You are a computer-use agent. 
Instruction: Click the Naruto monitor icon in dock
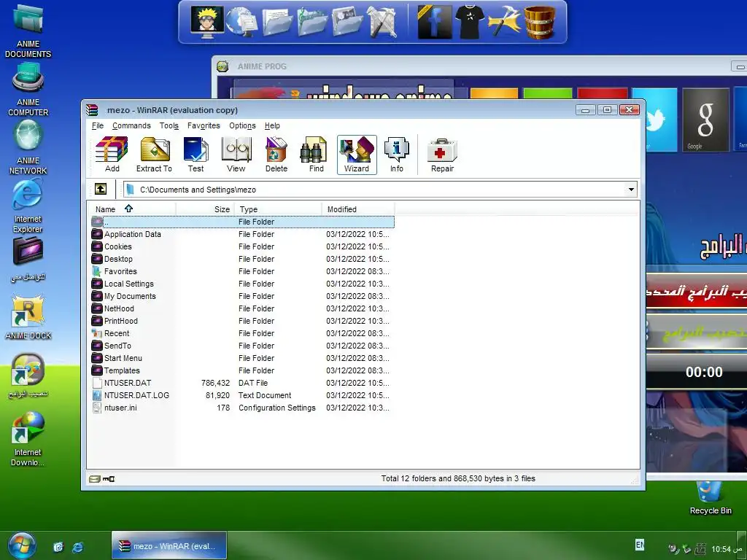[206, 22]
